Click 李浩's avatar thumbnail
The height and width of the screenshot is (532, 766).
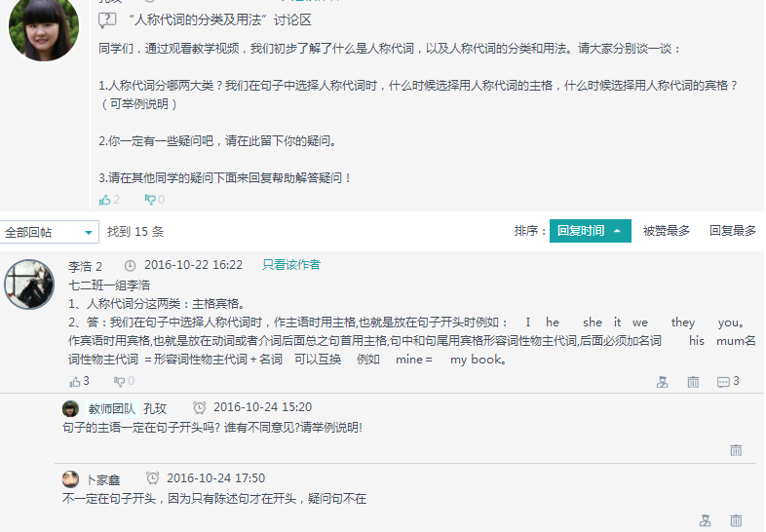29,285
